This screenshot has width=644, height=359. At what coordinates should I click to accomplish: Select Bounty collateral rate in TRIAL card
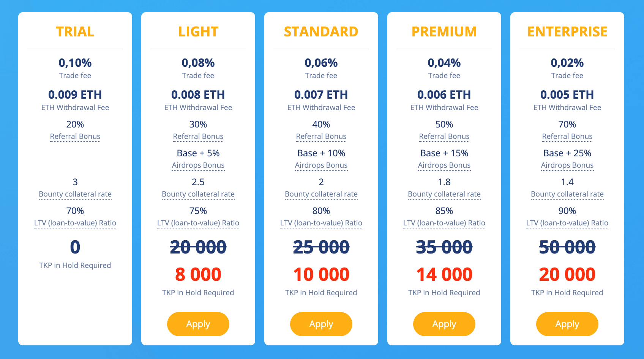(x=75, y=194)
